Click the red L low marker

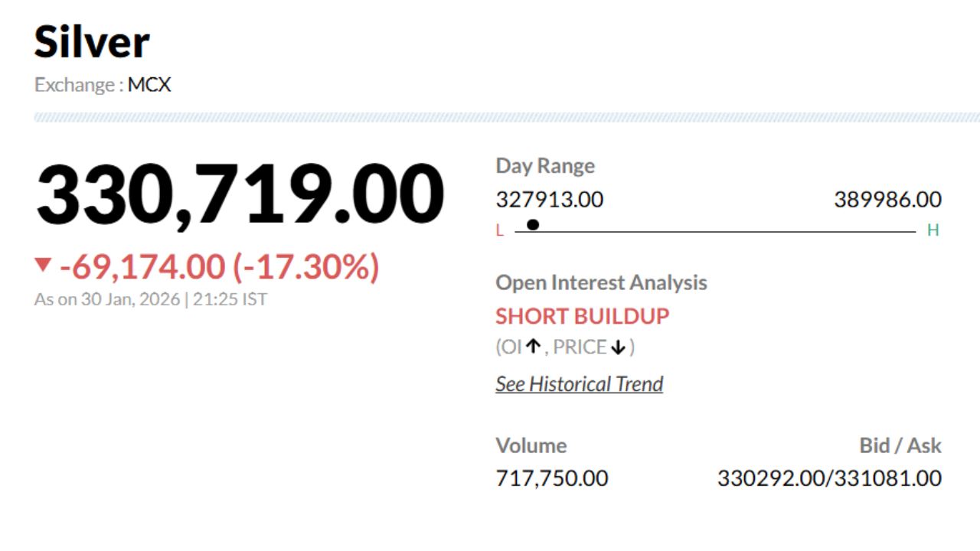[500, 231]
